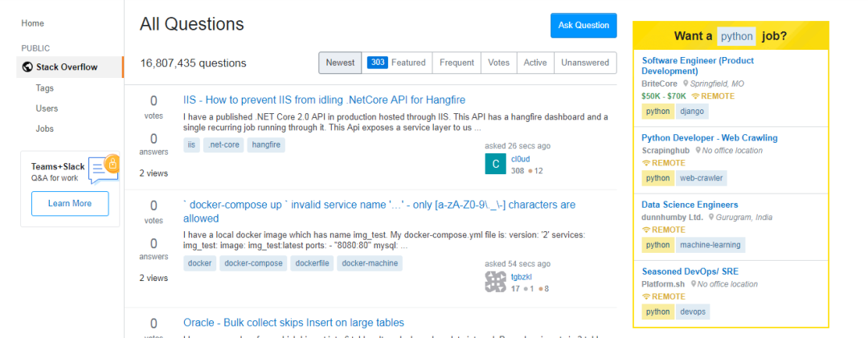Click the dockerfile tag
868x338 pixels.
click(312, 263)
